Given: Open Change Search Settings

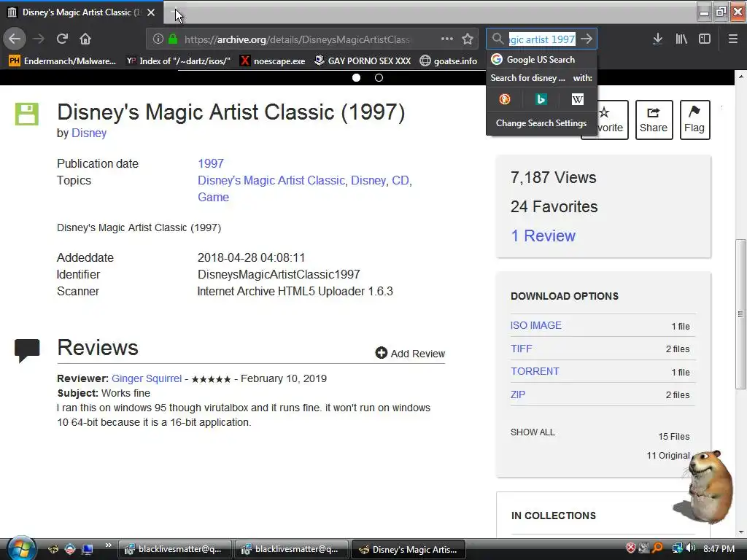Looking at the screenshot, I should tap(541, 122).
